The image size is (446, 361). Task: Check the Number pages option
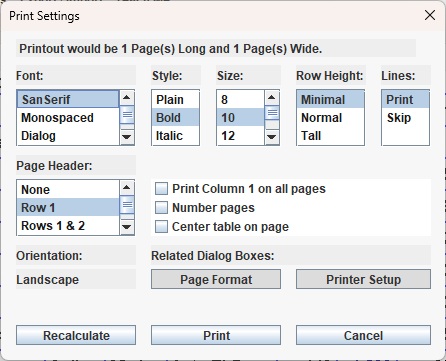tap(162, 208)
